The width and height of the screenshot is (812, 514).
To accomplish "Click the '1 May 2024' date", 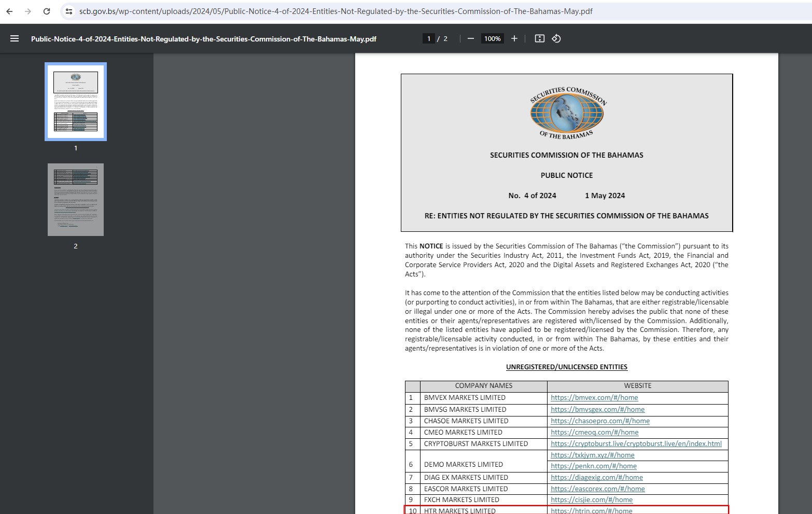I will 605,196.
